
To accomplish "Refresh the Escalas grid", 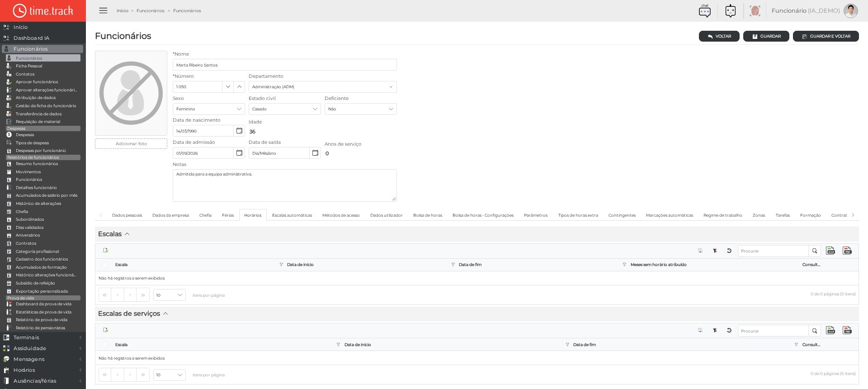I will (729, 251).
